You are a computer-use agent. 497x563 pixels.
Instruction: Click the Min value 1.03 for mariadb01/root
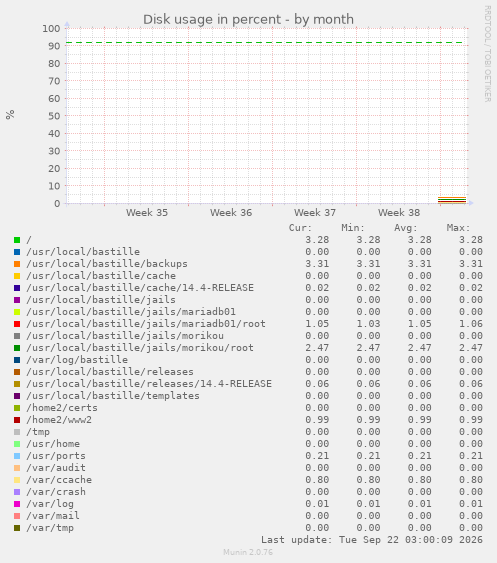[368, 324]
